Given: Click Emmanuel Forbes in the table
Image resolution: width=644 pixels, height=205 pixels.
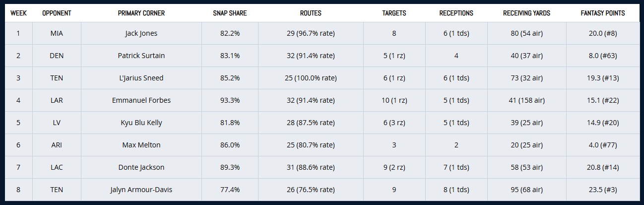Looking at the screenshot, I should [x=141, y=100].
